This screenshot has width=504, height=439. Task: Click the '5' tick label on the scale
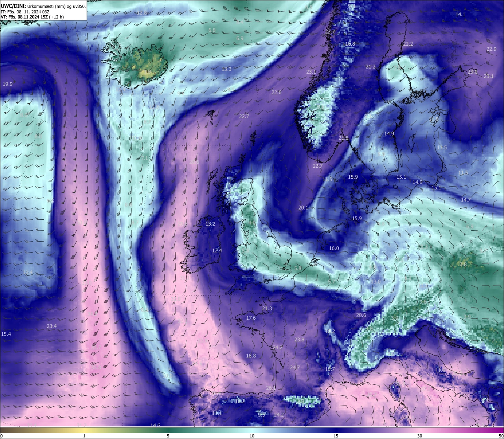point(168,436)
